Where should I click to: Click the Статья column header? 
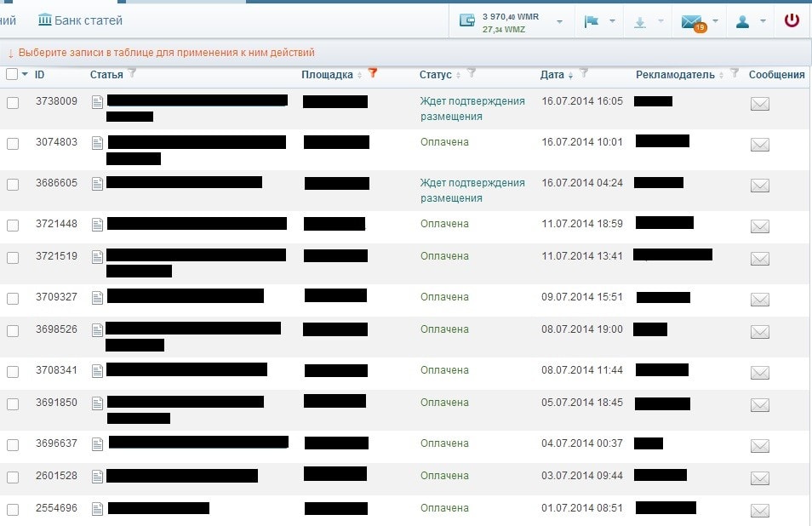(106, 75)
